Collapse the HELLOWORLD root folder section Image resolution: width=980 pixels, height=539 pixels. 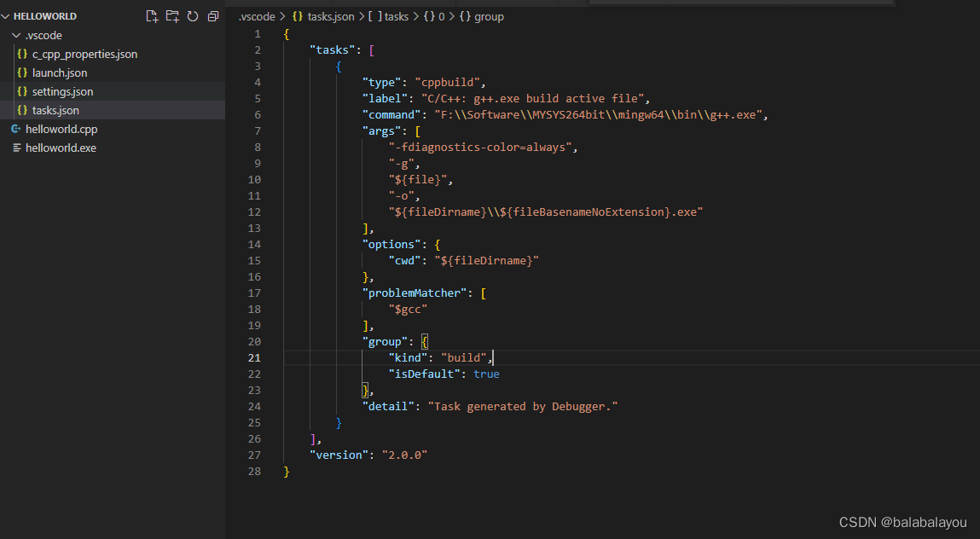pyautogui.click(x=6, y=16)
